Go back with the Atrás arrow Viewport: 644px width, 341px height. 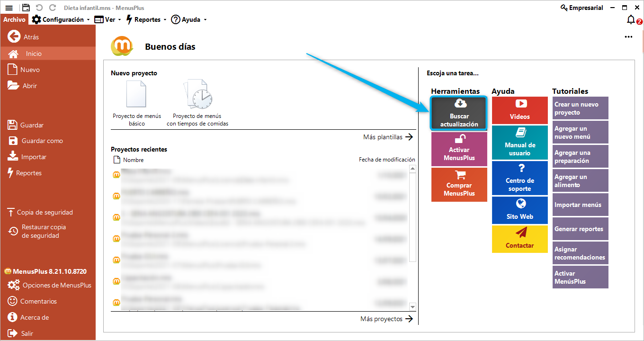(24, 37)
